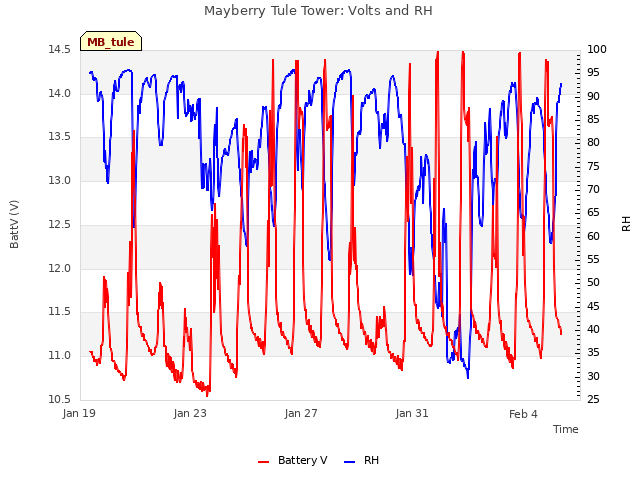Click the 75 tick on RH axis

click(x=593, y=166)
